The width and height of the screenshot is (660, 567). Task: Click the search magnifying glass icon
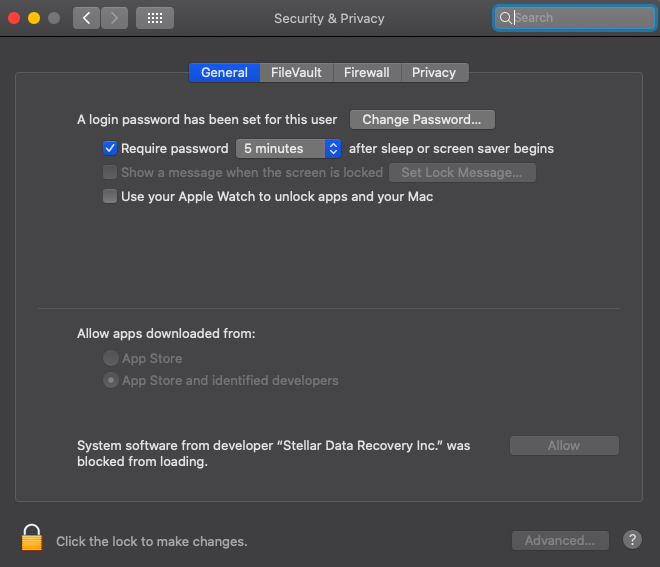[506, 18]
